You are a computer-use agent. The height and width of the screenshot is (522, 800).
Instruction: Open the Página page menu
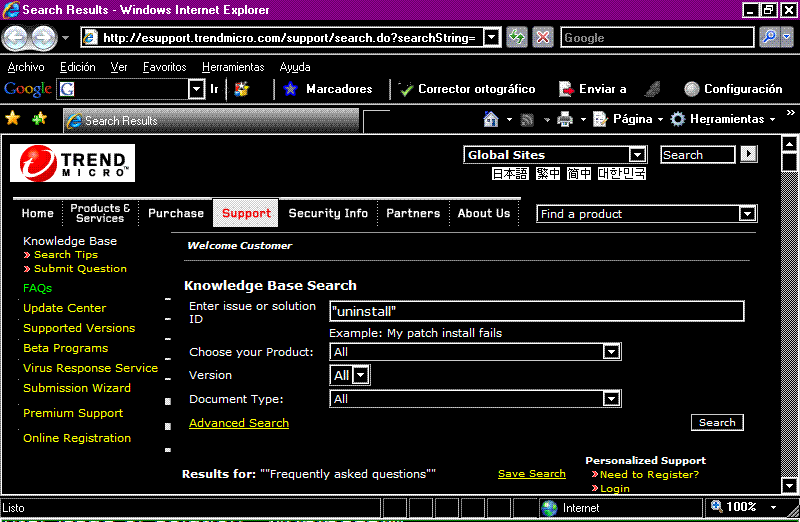pyautogui.click(x=628, y=119)
